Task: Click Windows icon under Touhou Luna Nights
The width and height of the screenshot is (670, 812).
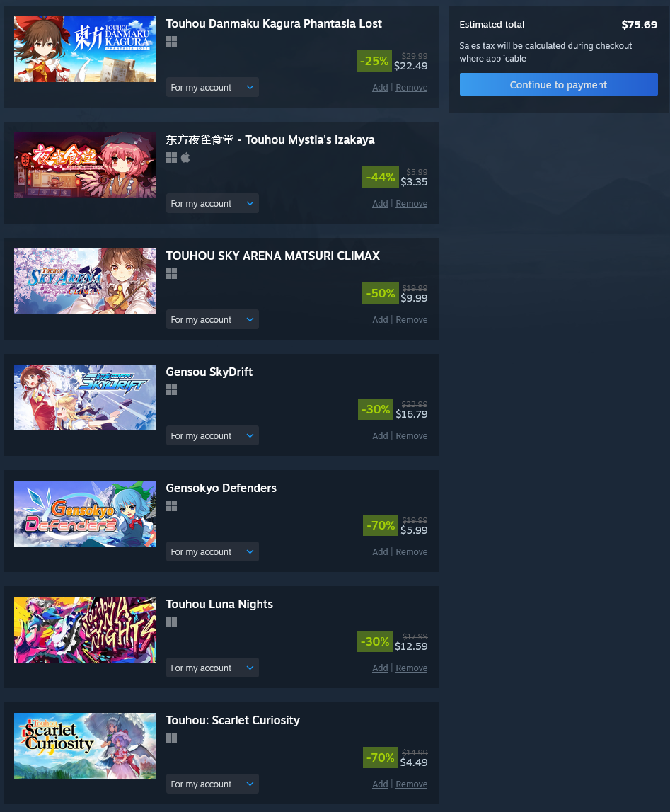Action: tap(172, 622)
